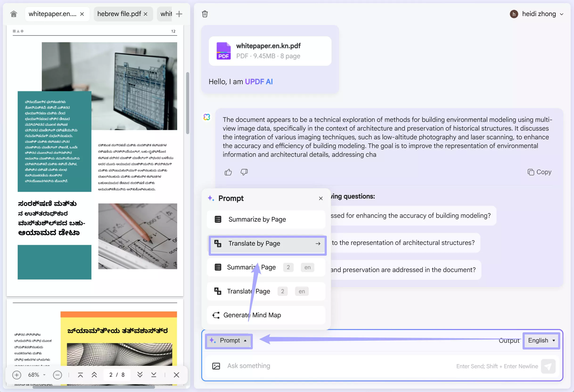Click the trash icon to clear chat

pos(205,14)
